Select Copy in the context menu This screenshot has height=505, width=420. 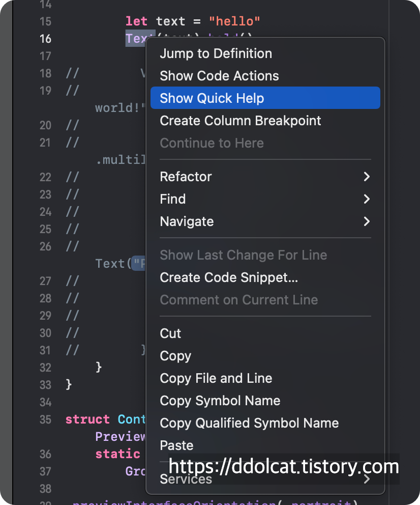pyautogui.click(x=175, y=356)
